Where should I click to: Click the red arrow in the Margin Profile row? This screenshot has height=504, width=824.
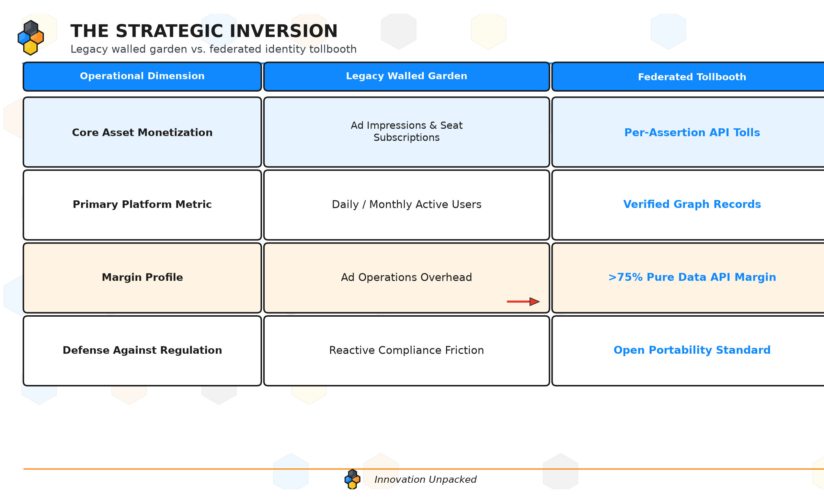click(x=523, y=302)
